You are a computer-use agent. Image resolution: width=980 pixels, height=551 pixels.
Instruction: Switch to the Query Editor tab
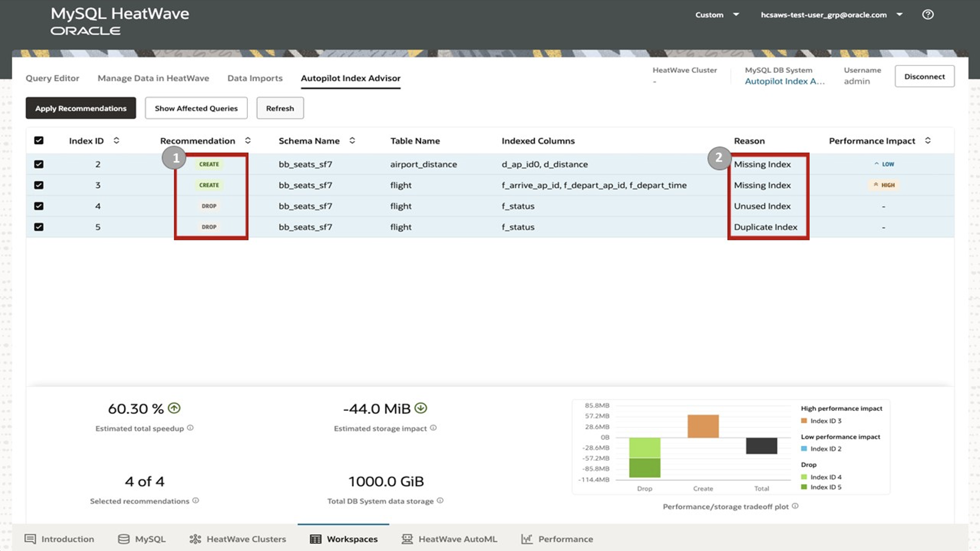pos(52,78)
